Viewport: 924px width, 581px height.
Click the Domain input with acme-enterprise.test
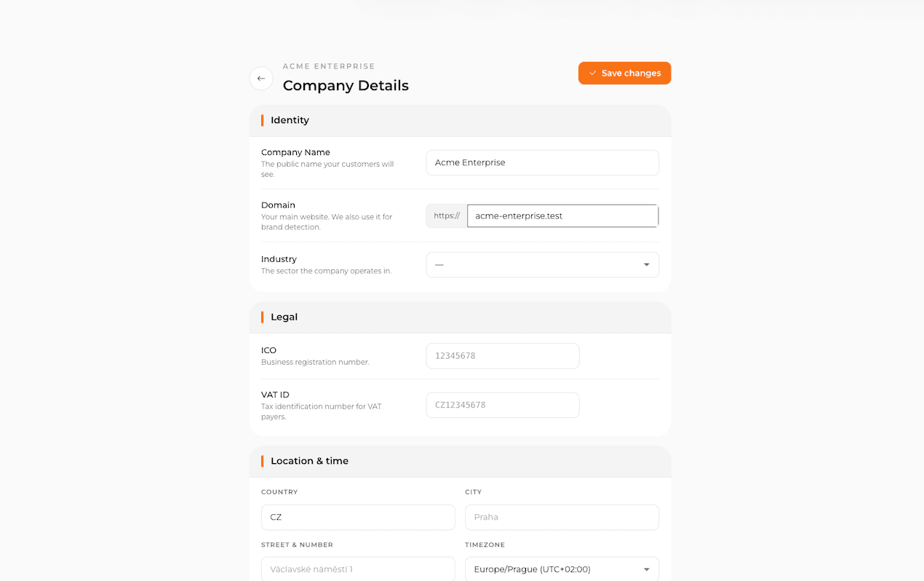(562, 216)
